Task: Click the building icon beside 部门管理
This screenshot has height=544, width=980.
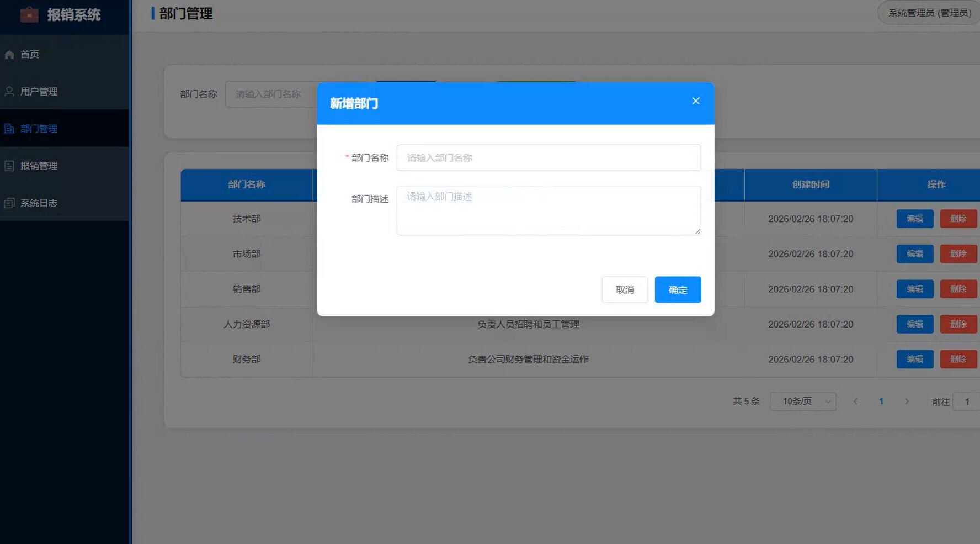Action: pos(9,128)
